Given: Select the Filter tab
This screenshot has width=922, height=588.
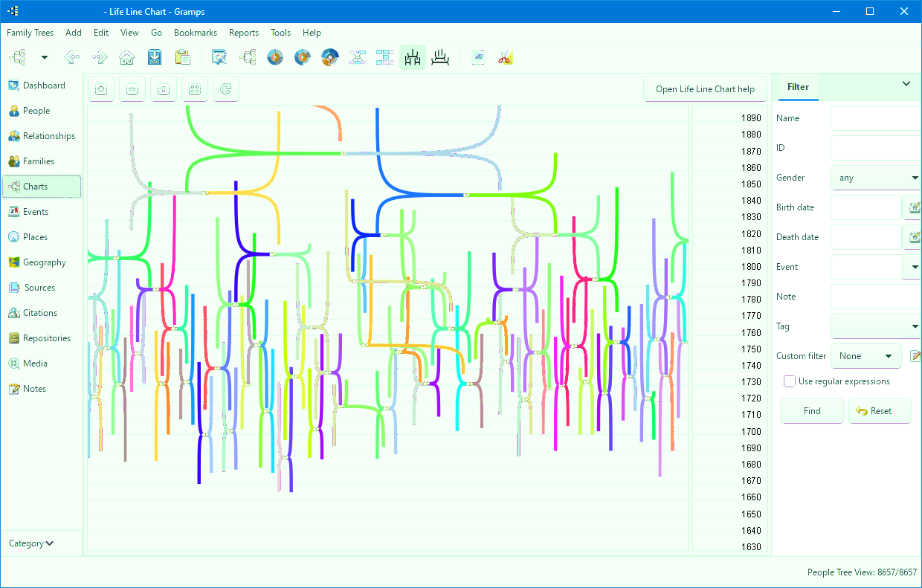Looking at the screenshot, I should [798, 87].
